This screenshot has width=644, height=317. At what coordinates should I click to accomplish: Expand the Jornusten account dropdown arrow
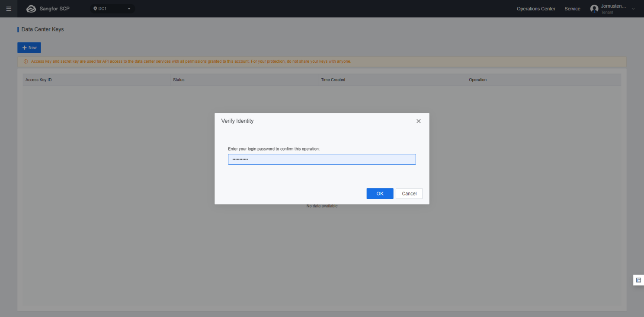(634, 9)
